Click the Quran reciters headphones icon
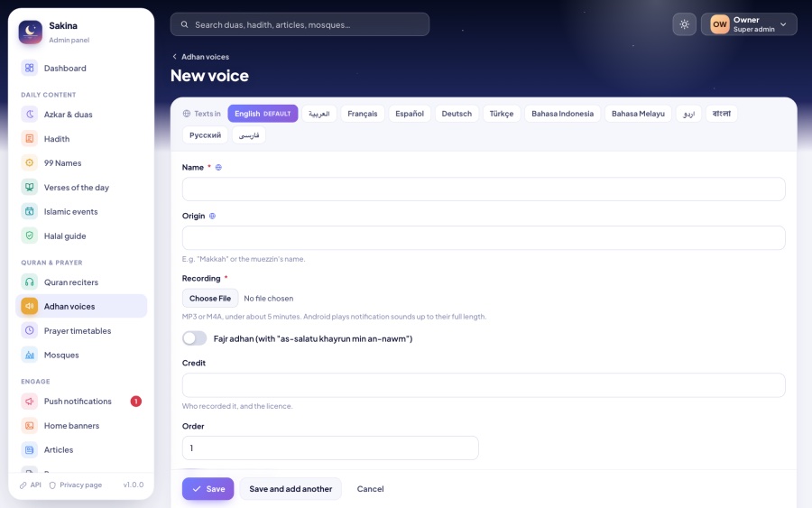812x508 pixels. click(x=30, y=282)
